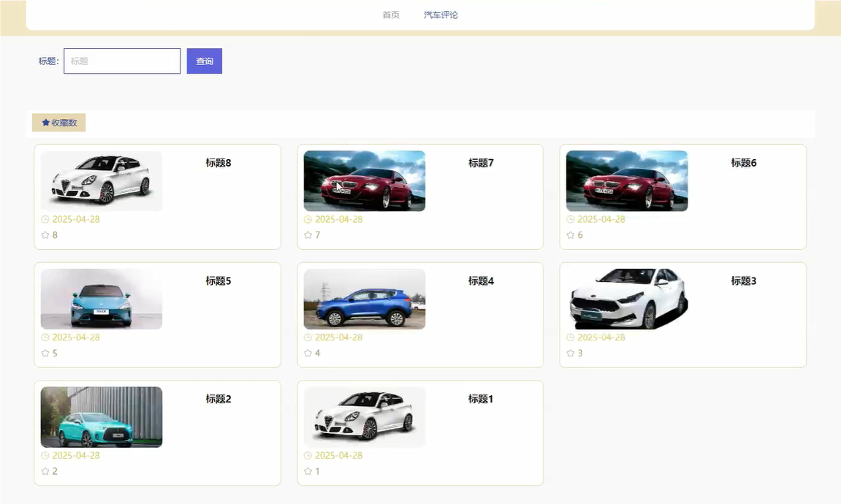Click the date 2025-04-28 on 标题1 card
The width and height of the screenshot is (841, 504).
coord(339,455)
